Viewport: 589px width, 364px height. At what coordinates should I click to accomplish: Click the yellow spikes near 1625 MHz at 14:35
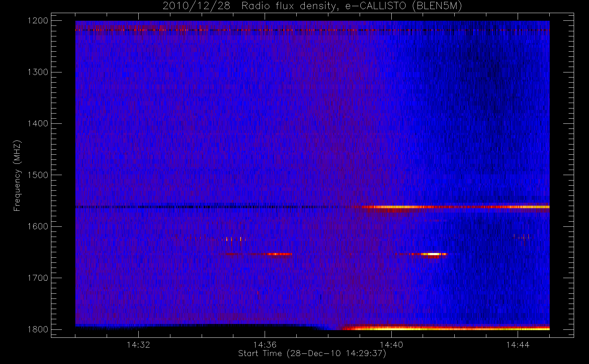click(x=234, y=239)
